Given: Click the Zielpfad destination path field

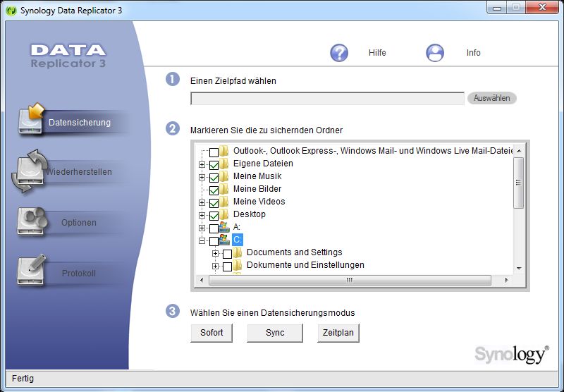Looking at the screenshot, I should click(x=327, y=99).
